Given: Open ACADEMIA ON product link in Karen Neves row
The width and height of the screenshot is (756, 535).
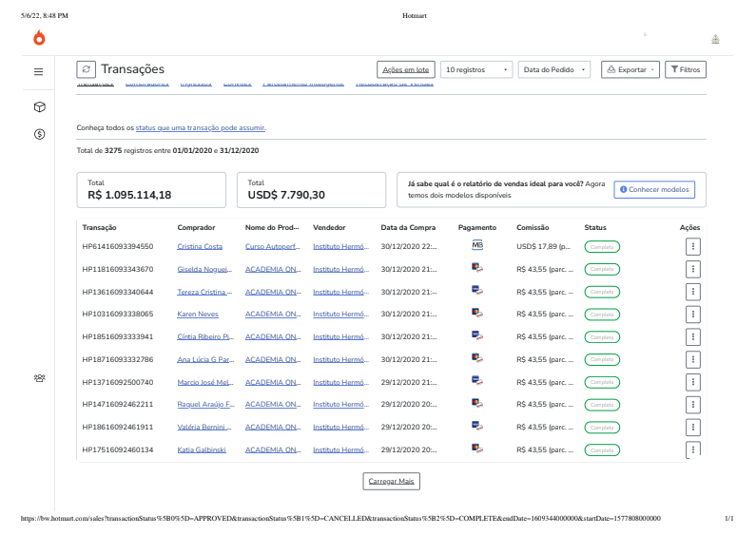Looking at the screenshot, I should 273,315.
